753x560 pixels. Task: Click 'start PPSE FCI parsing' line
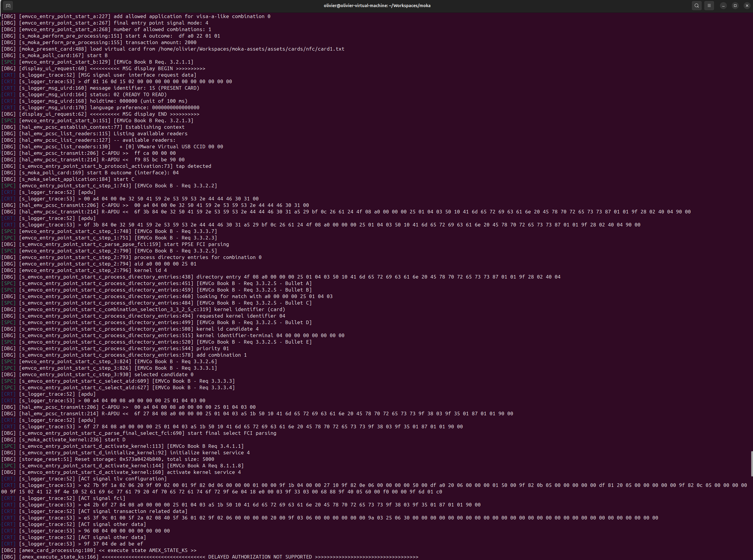click(115, 244)
